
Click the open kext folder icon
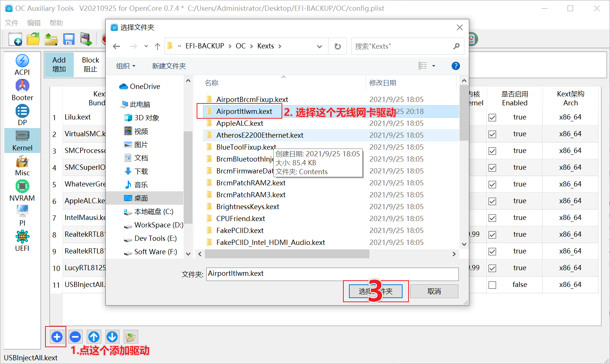coord(131,337)
